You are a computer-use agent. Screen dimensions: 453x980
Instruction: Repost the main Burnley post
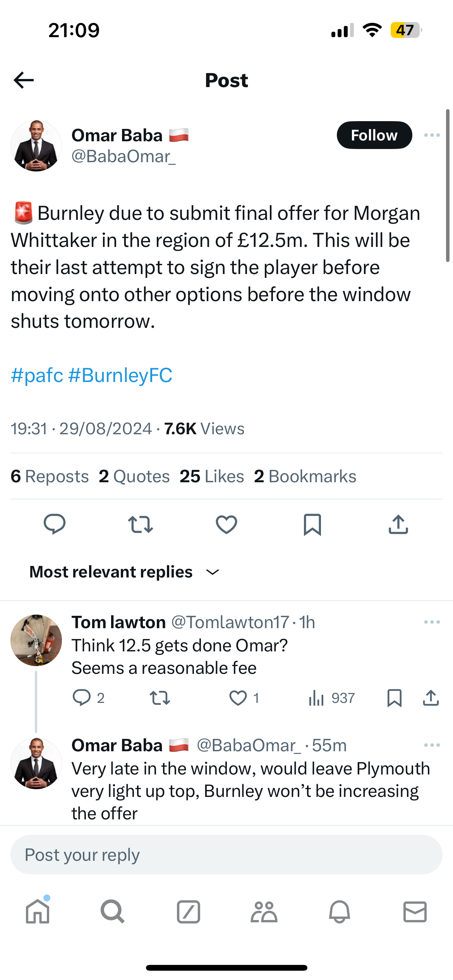click(140, 524)
